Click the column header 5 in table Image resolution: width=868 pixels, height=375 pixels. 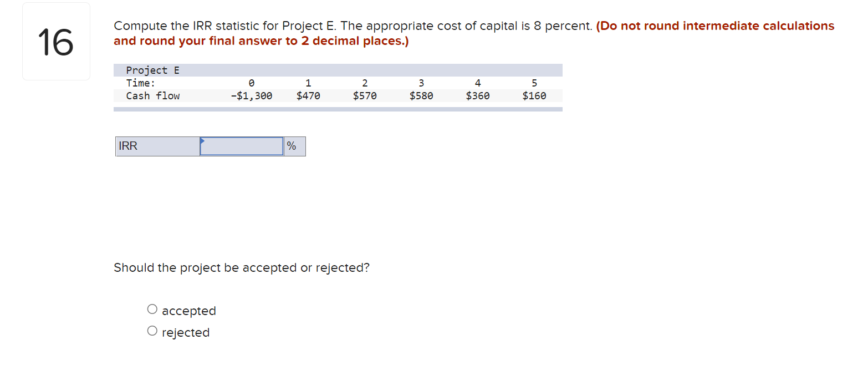(x=534, y=83)
